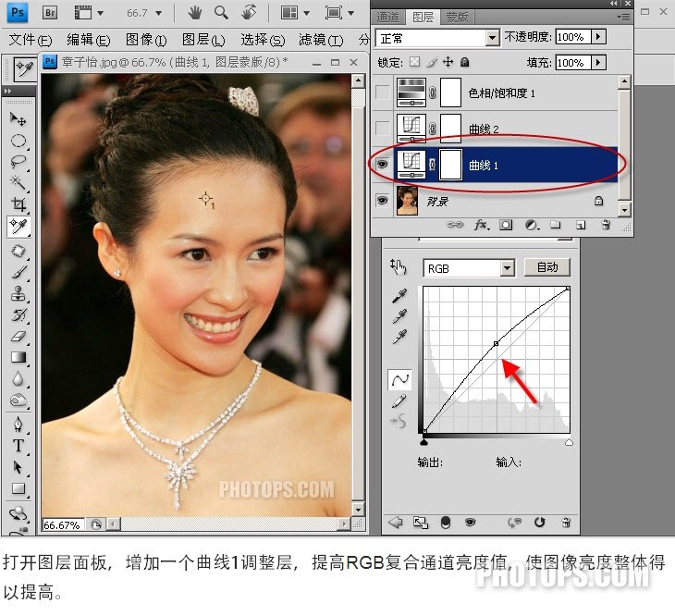Pick the white point eyedropper in Curves
This screenshot has width=675, height=616.
(x=399, y=337)
